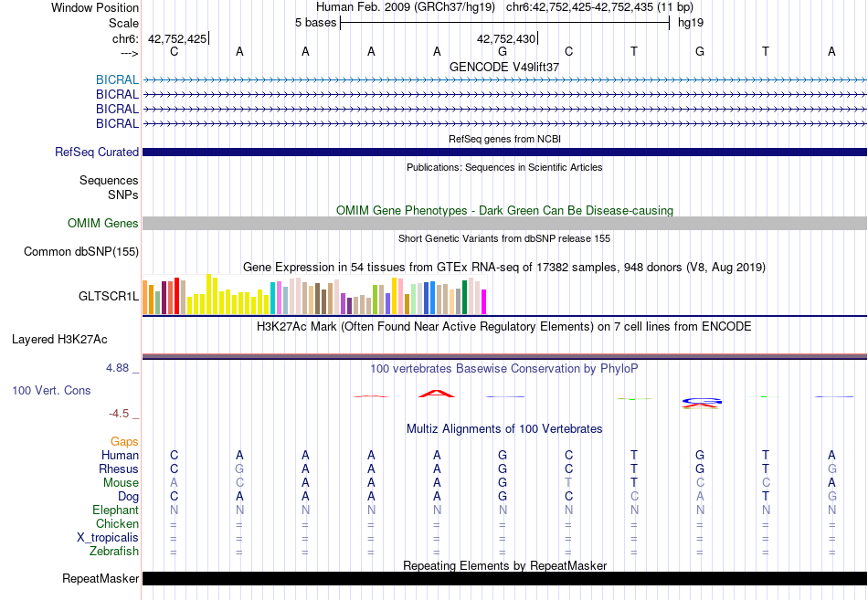Click the Elephant alignment row label
Viewport: 868px width, 600px height.
116,510
